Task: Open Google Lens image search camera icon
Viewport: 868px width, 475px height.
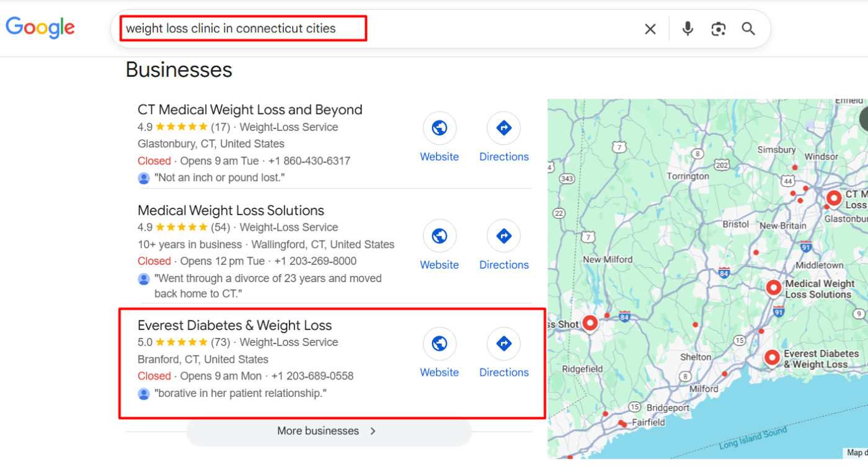Action: (x=719, y=29)
